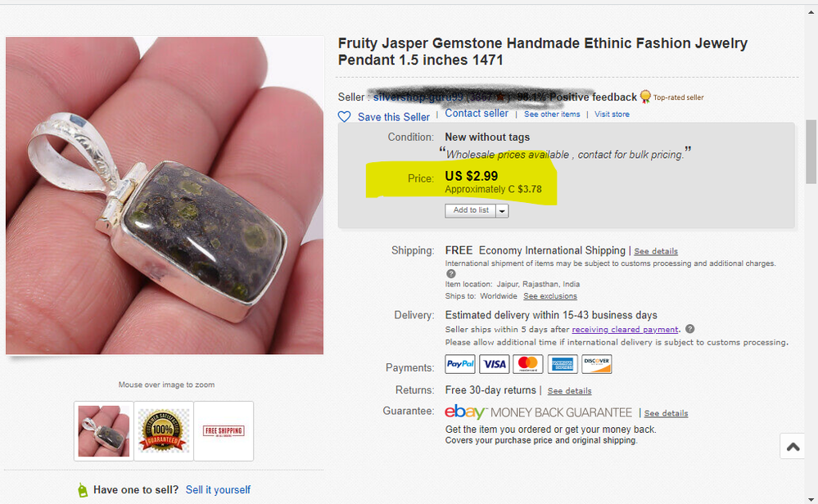Click the tag icon beside Have one to sell
The width and height of the screenshot is (818, 504).
tap(82, 490)
